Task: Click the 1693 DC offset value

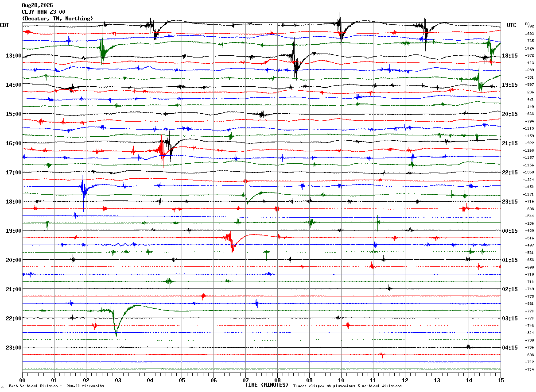Action: pos(529,34)
